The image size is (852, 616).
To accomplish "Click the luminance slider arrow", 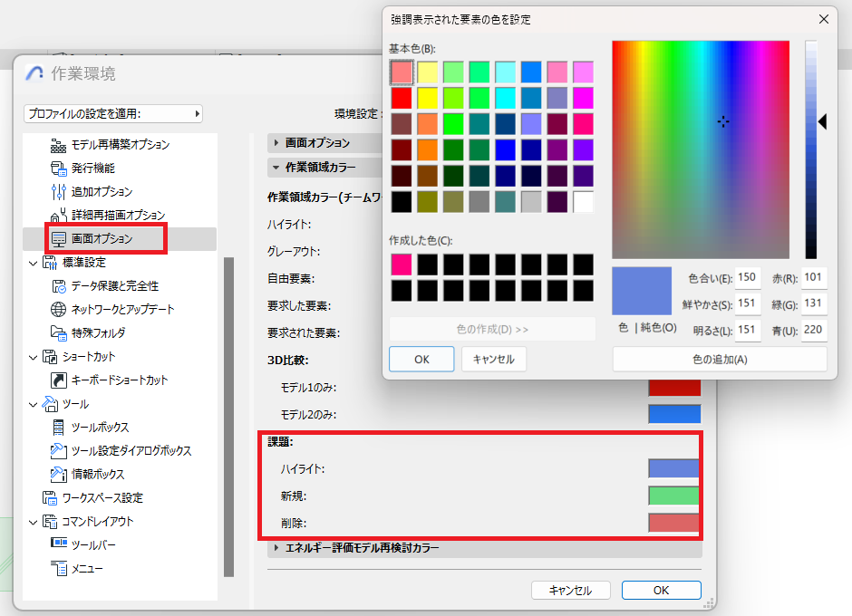I will pos(823,121).
